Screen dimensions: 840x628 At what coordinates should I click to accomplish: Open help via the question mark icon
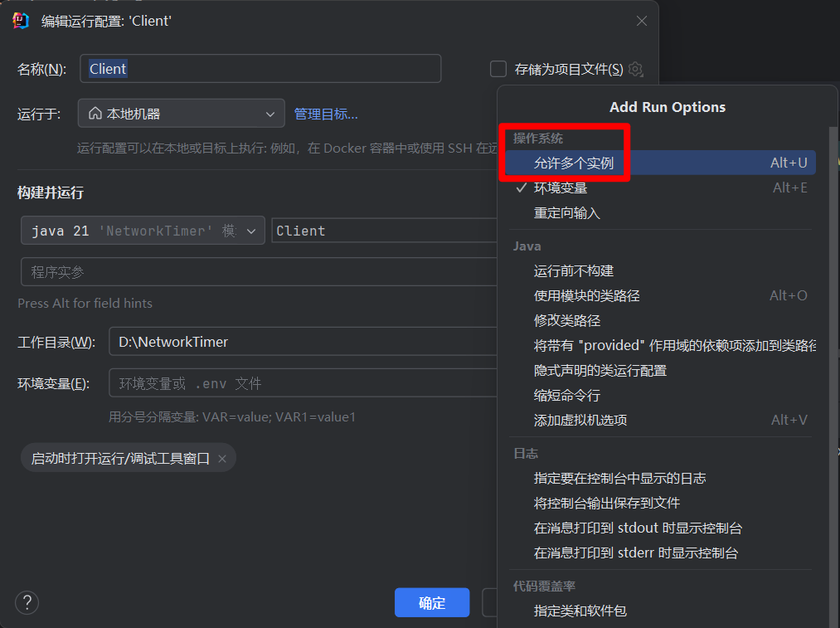(x=27, y=602)
